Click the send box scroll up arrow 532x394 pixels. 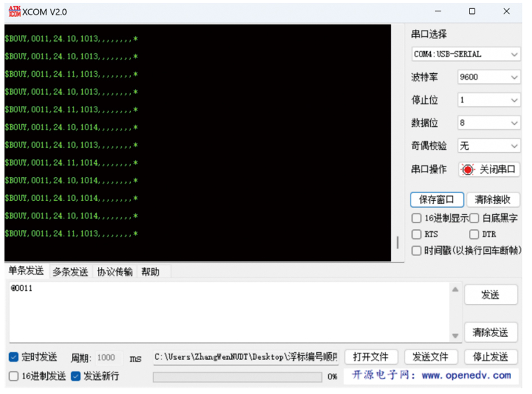point(455,290)
